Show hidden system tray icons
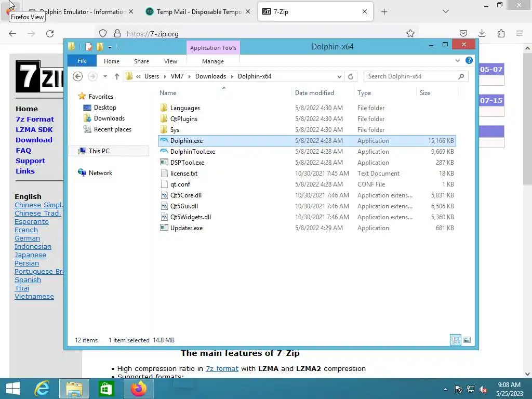Screen dimensions: 532x399 pos(445,390)
